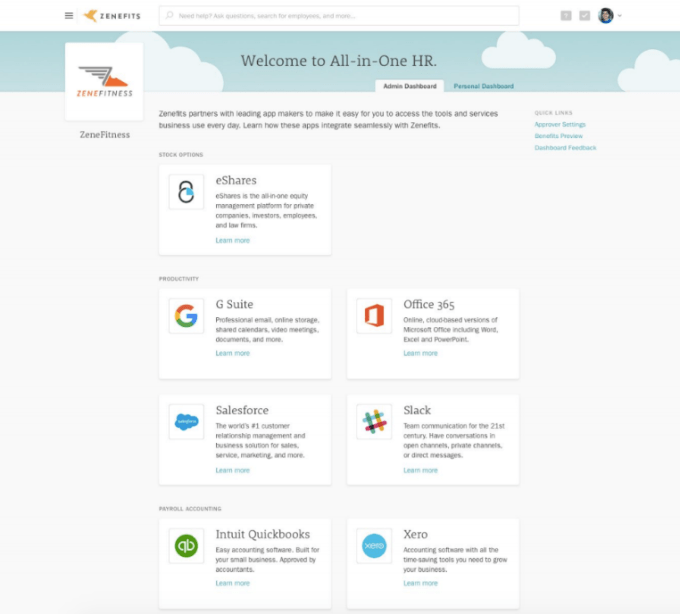
Task: Open the hamburger navigation menu
Action: [69, 16]
